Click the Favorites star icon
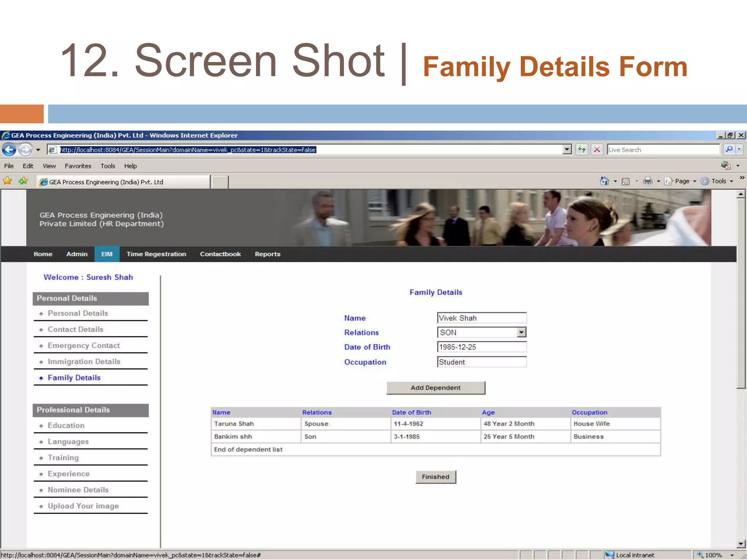 tap(8, 181)
